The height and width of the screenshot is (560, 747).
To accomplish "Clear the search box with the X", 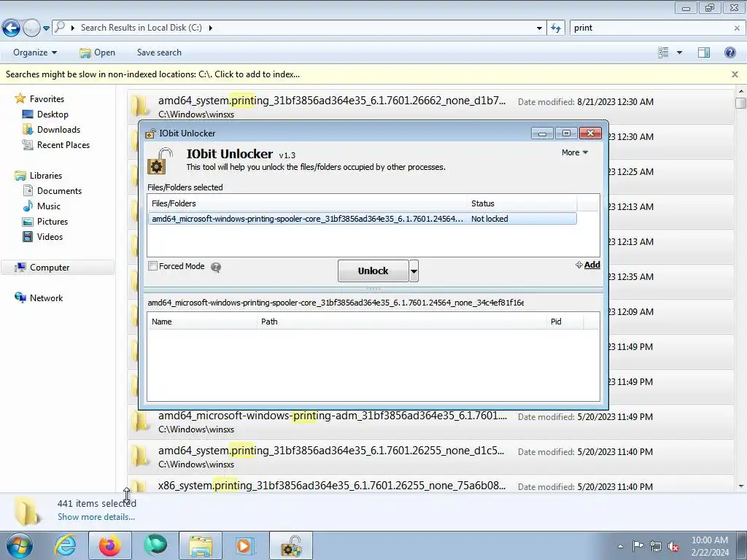I will pos(737,28).
